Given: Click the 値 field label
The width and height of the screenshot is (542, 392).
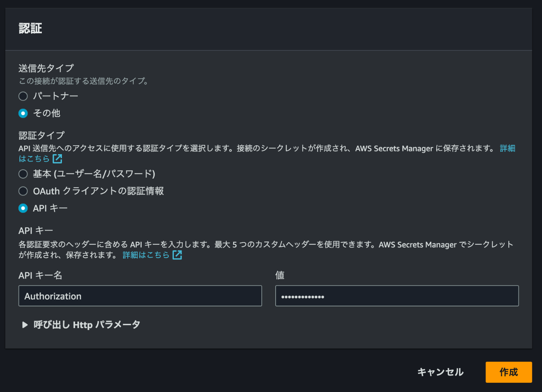Looking at the screenshot, I should 280,275.
